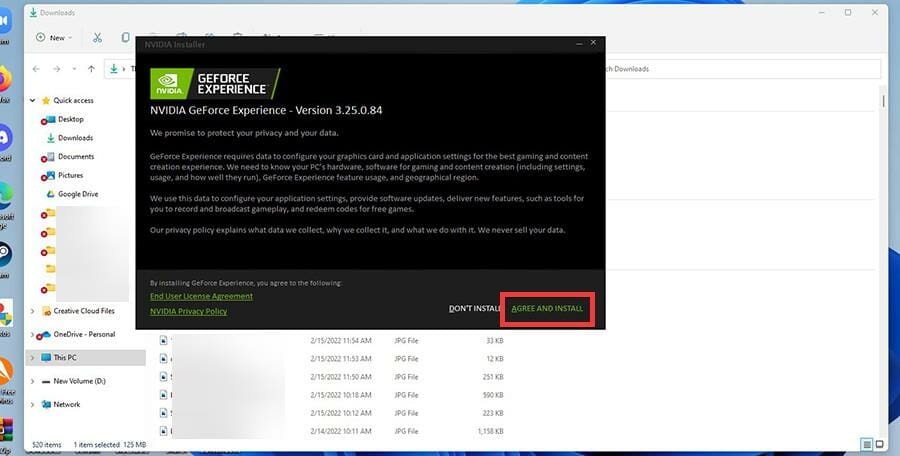Switch Explorer to large icons view
Screen dimensions: 900x456
click(879, 445)
